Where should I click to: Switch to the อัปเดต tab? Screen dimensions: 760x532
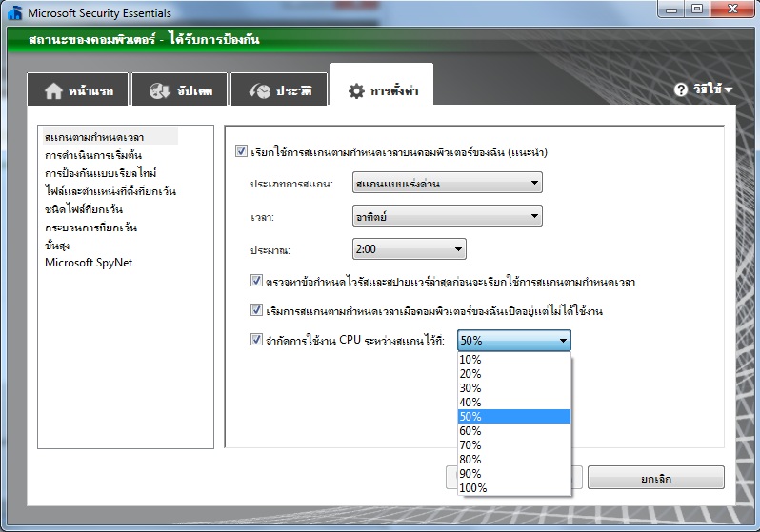(x=179, y=89)
